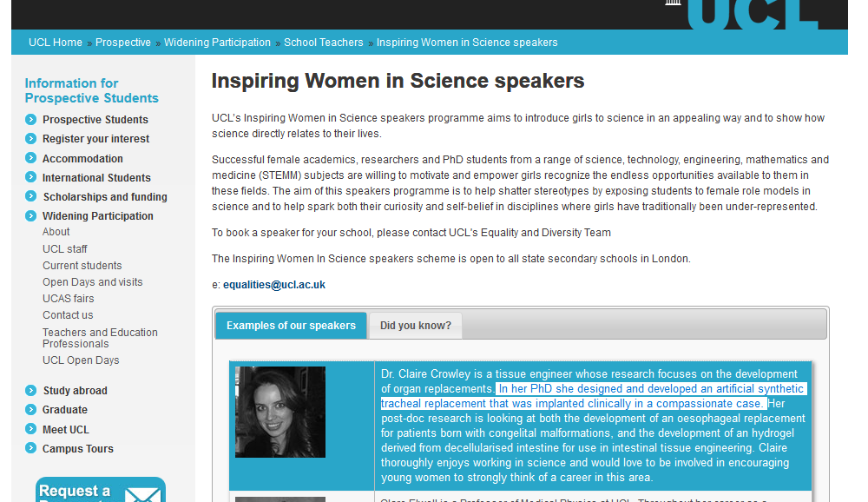
Task: Click arrow bullet icon beside Study abroad
Action: pos(31,391)
